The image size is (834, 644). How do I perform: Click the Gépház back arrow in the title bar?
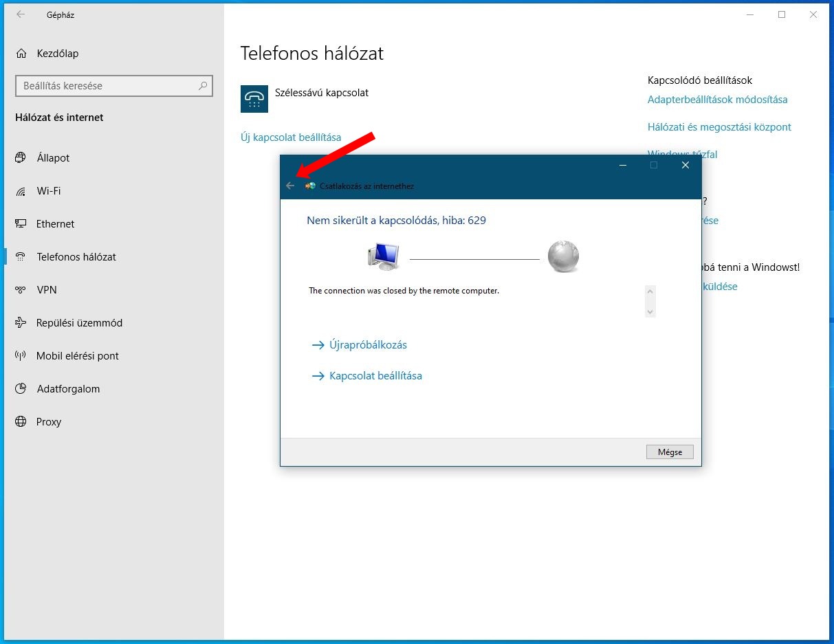pyautogui.click(x=21, y=14)
